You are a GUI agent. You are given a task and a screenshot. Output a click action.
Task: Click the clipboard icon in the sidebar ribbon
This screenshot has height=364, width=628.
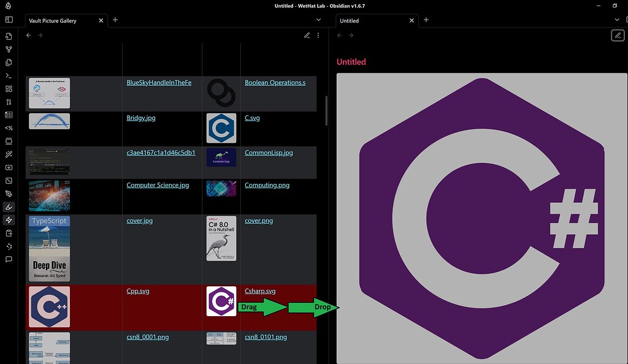tap(8, 233)
